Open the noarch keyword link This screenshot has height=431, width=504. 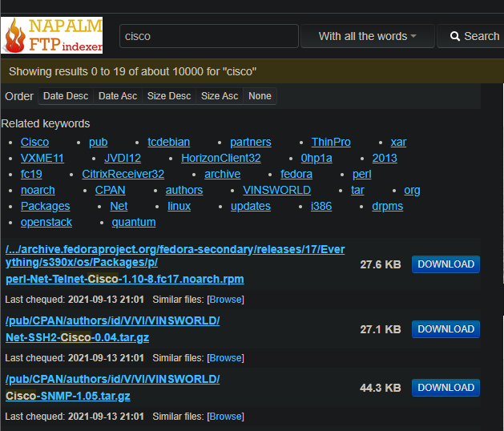tap(38, 191)
